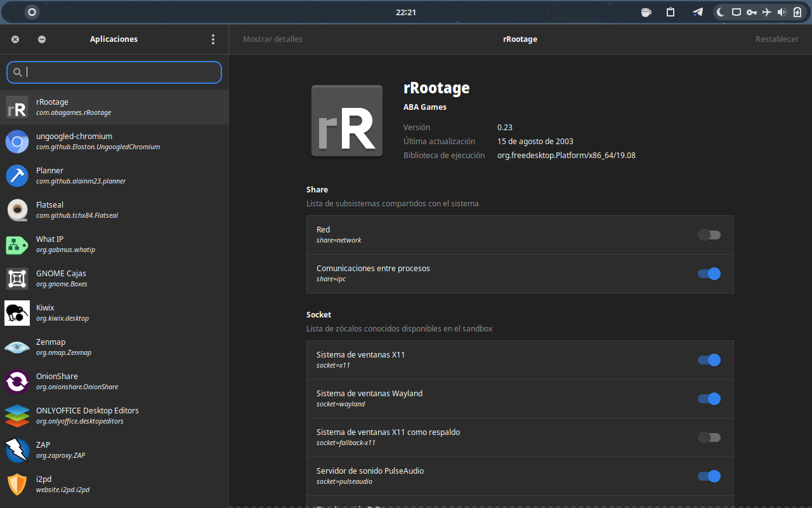Select the Flatseal app icon
This screenshot has height=508, width=812.
pos(17,210)
